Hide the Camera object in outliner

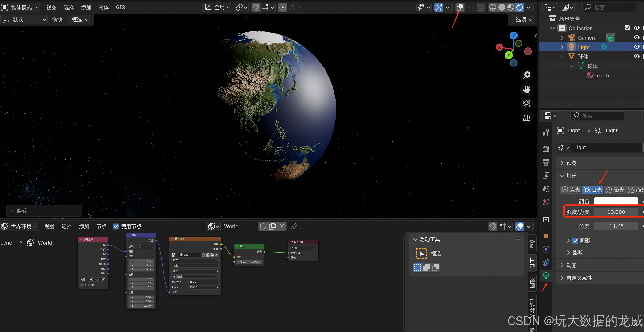pos(636,37)
